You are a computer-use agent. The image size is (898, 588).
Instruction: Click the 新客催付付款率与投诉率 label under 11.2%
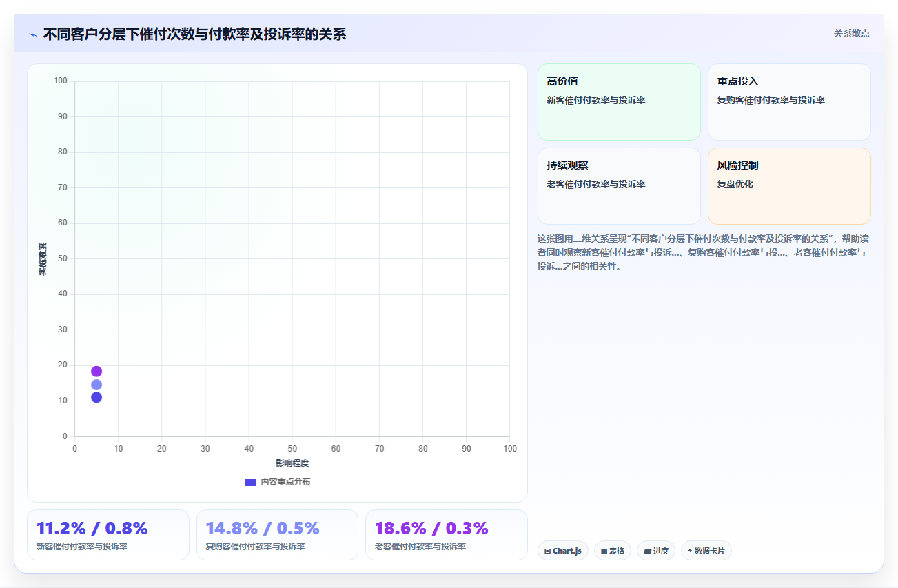82,547
